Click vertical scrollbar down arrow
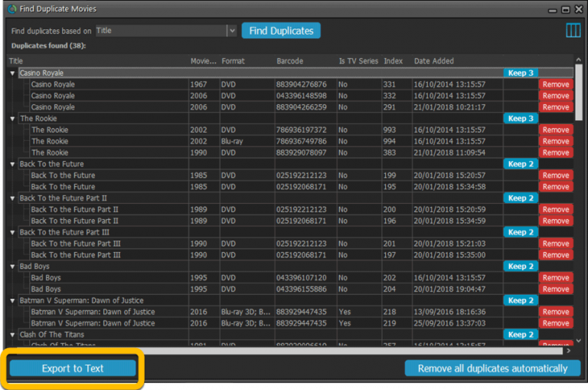This screenshot has width=588, height=390. [x=579, y=341]
